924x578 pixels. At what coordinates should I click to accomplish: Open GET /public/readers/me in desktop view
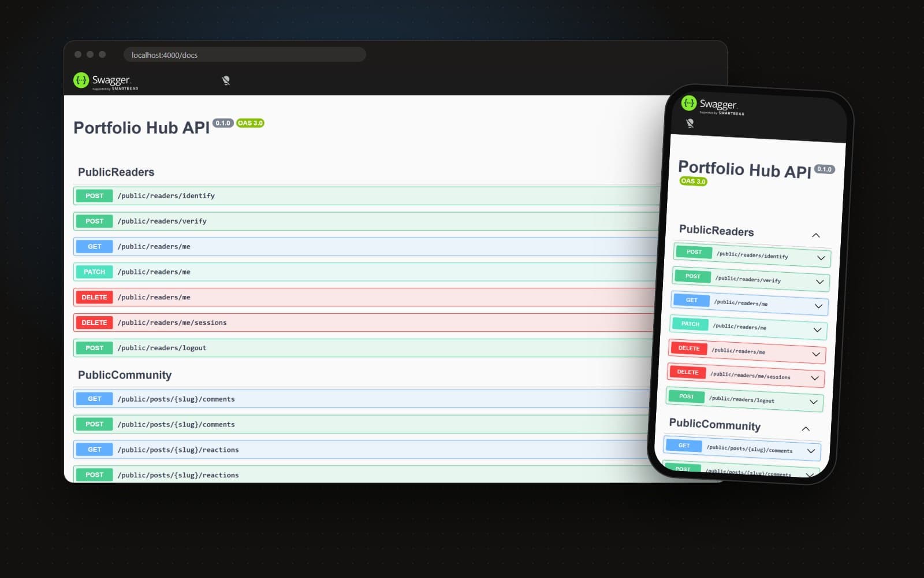click(365, 247)
